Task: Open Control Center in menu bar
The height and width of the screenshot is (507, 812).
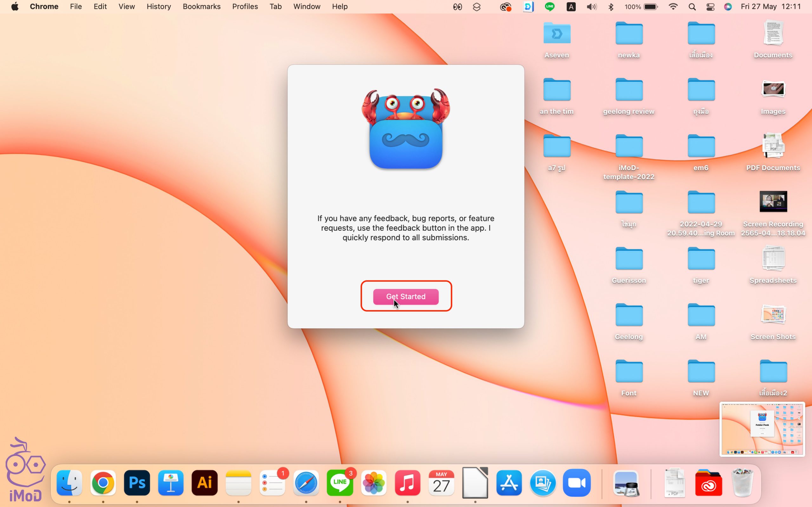Action: coord(710,7)
